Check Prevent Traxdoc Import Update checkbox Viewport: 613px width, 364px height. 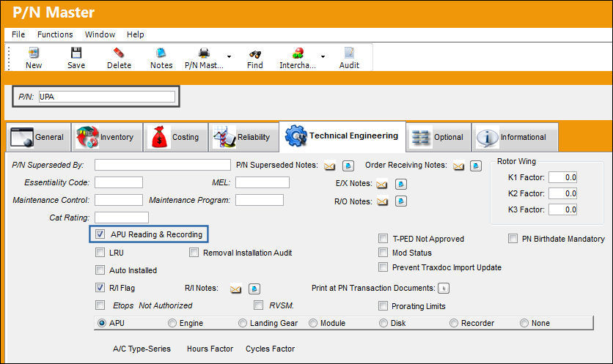383,267
